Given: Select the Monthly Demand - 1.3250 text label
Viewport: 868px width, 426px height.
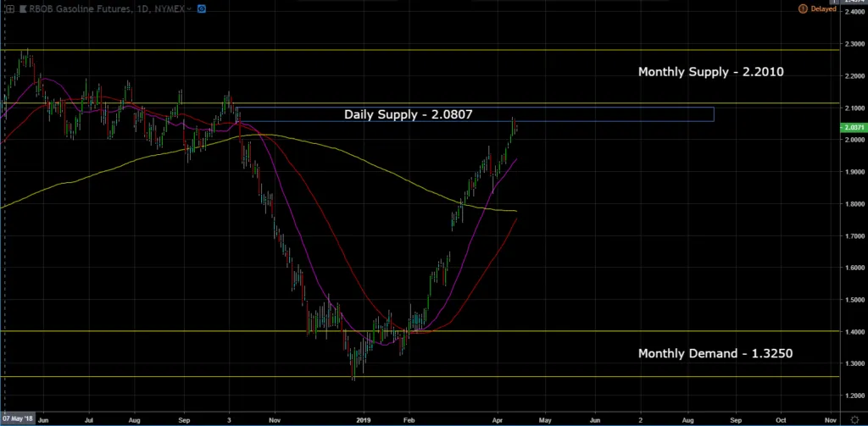Looking at the screenshot, I should tap(715, 353).
